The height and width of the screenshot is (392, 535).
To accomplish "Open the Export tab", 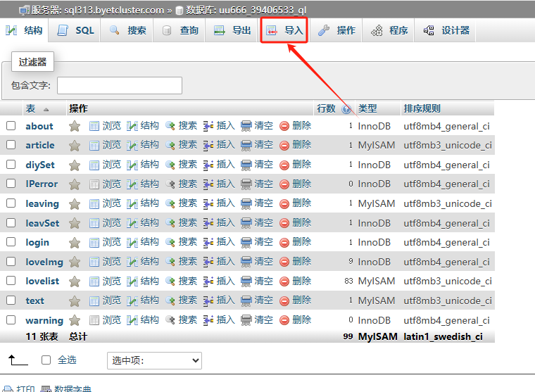I will pos(233,31).
